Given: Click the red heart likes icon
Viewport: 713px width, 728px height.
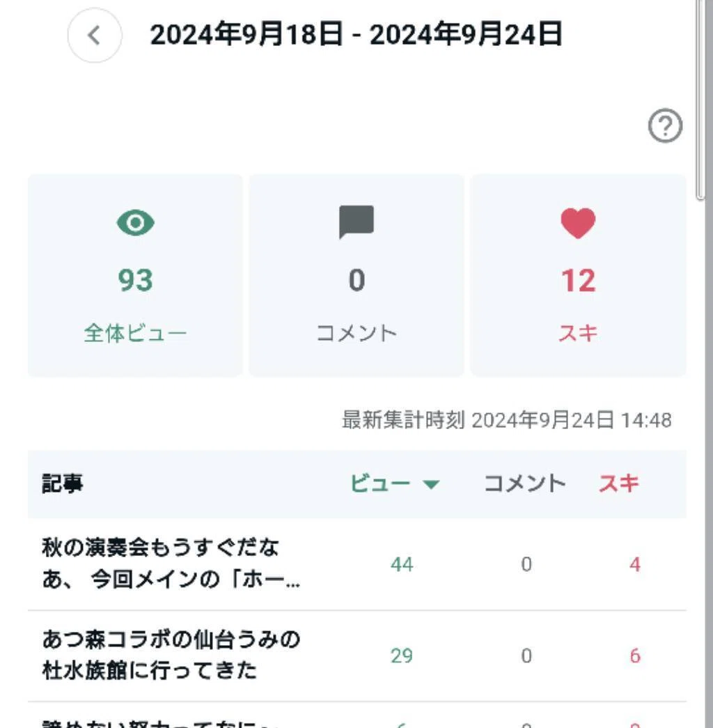Looking at the screenshot, I should point(578,223).
